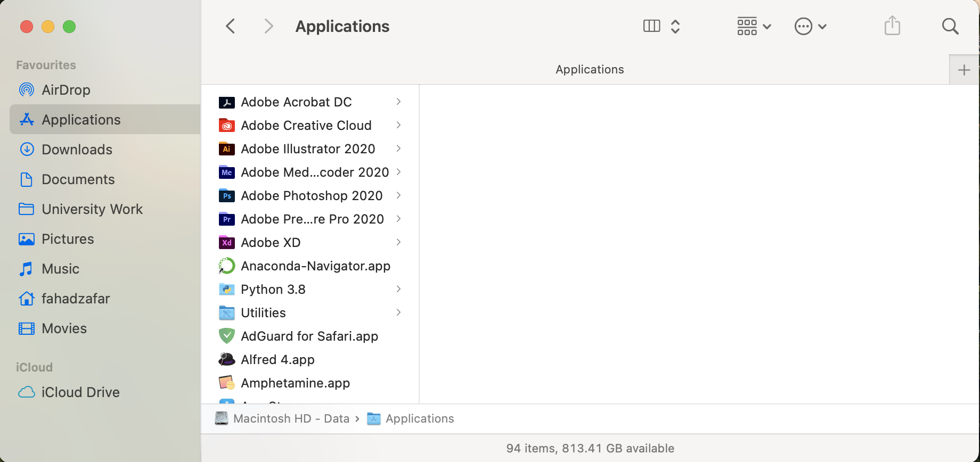Select Adobe Photoshop 2020 folder icon
Screen dimensions: 980x462
click(x=227, y=196)
